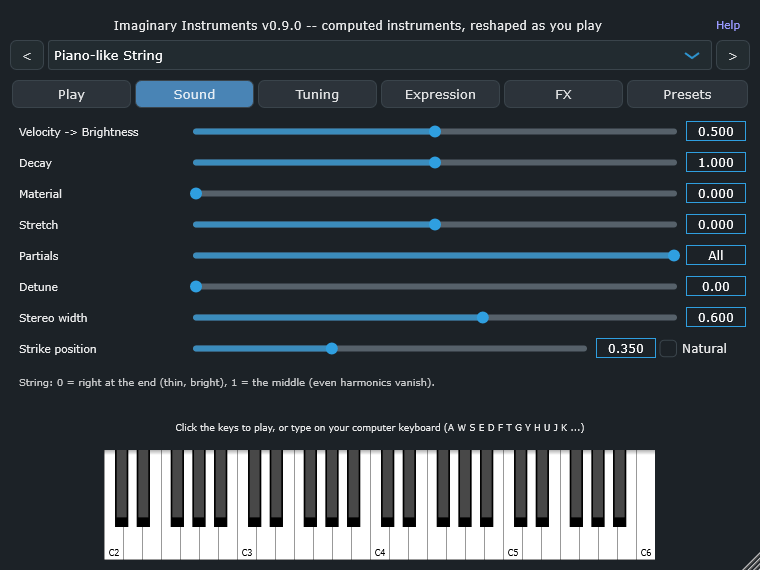
Task: Click the Partials slider handle
Action: (x=674, y=255)
